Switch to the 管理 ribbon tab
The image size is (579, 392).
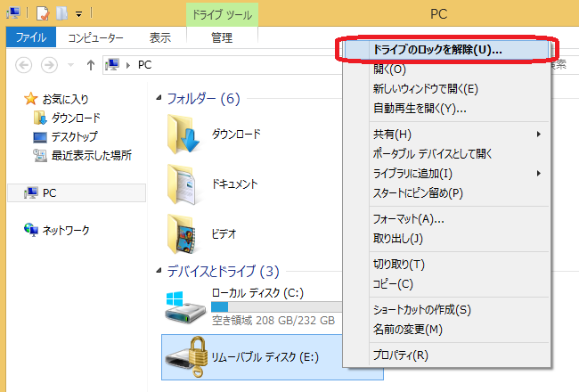[x=222, y=37]
